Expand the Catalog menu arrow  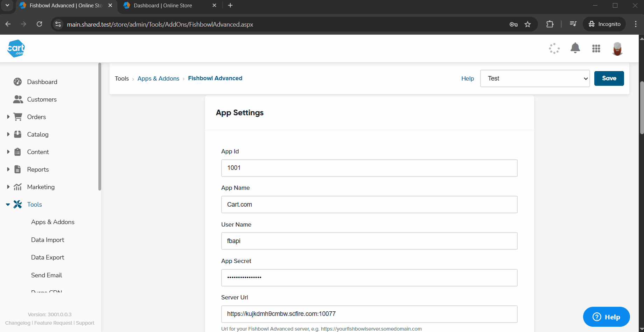[8, 134]
